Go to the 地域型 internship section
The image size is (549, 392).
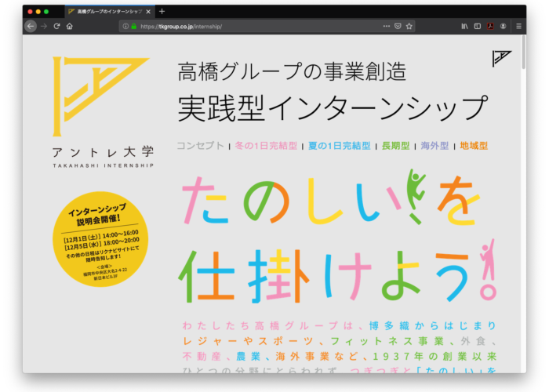click(x=474, y=146)
